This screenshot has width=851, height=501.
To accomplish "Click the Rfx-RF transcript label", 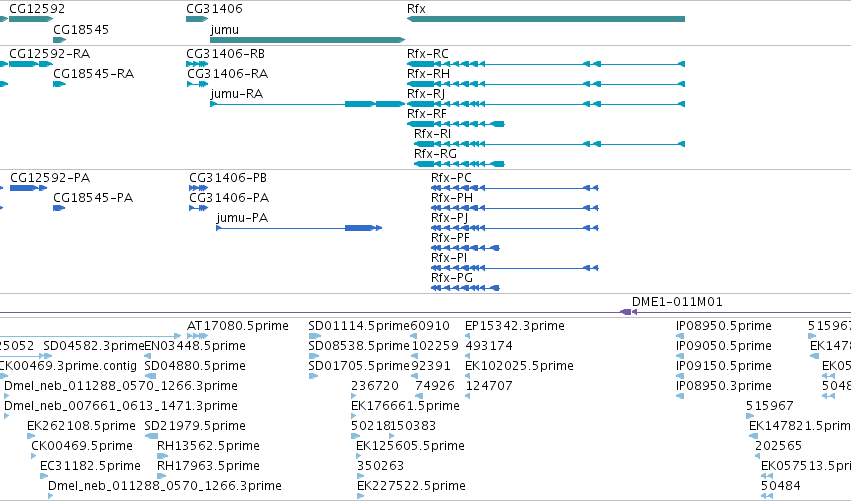I will pos(427,114).
